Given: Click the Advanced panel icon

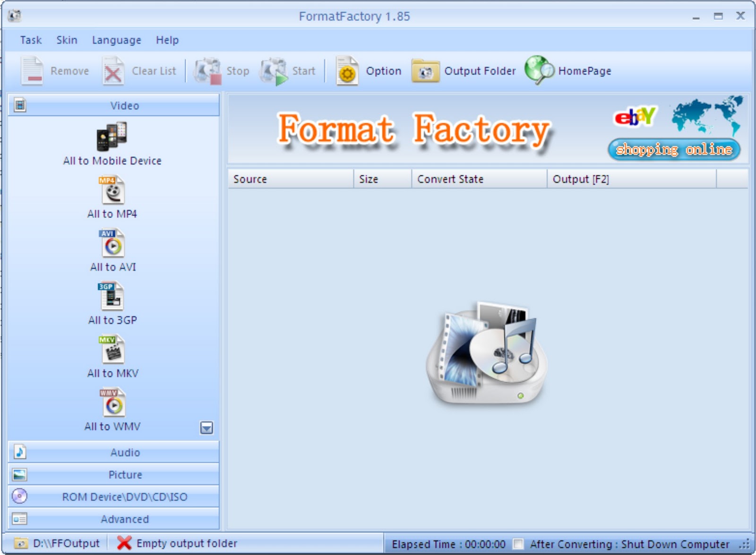Looking at the screenshot, I should click(x=20, y=519).
